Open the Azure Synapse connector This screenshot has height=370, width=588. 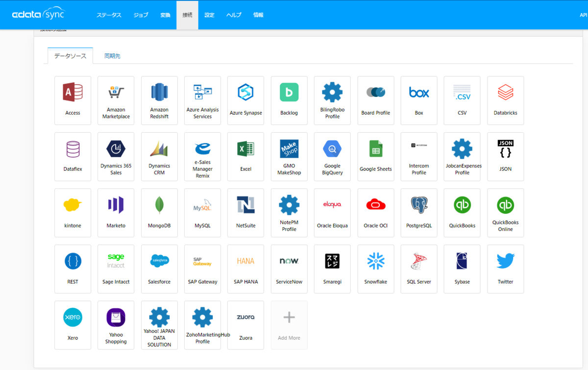coord(245,100)
